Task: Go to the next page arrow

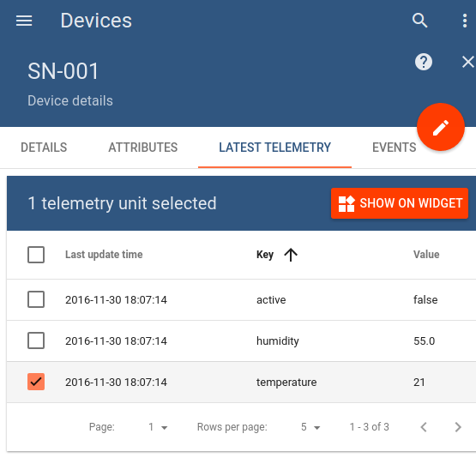Action: pos(458,427)
